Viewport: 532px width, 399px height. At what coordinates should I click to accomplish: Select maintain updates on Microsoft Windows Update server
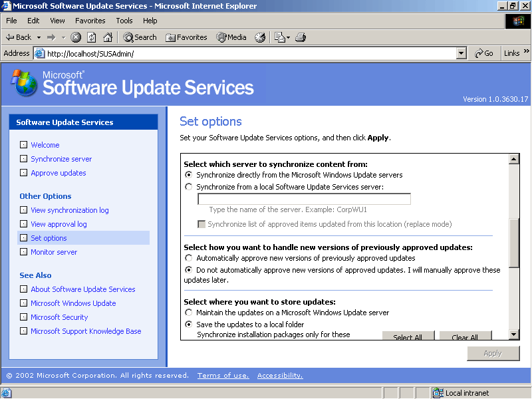coord(188,313)
